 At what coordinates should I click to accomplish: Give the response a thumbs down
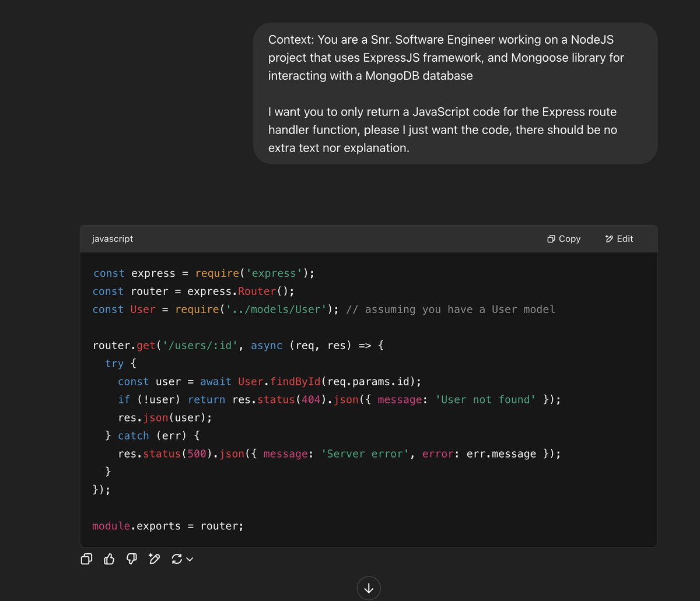click(x=132, y=559)
